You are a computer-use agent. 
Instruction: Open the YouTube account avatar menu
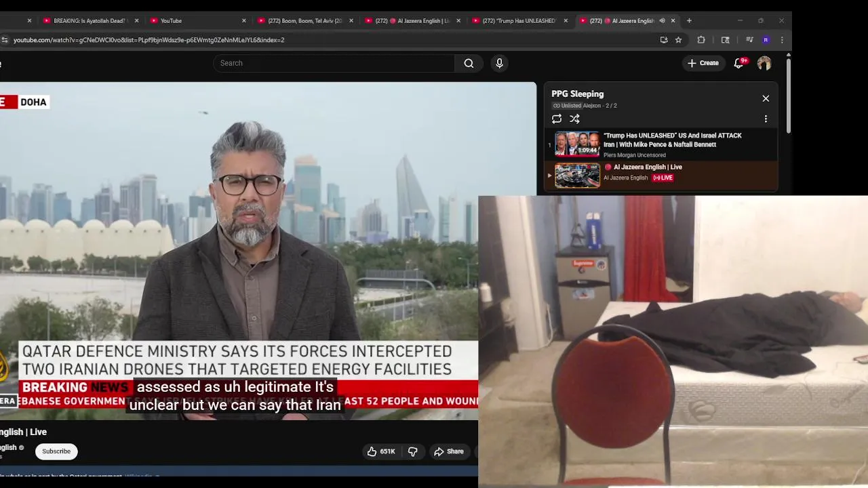tap(764, 63)
